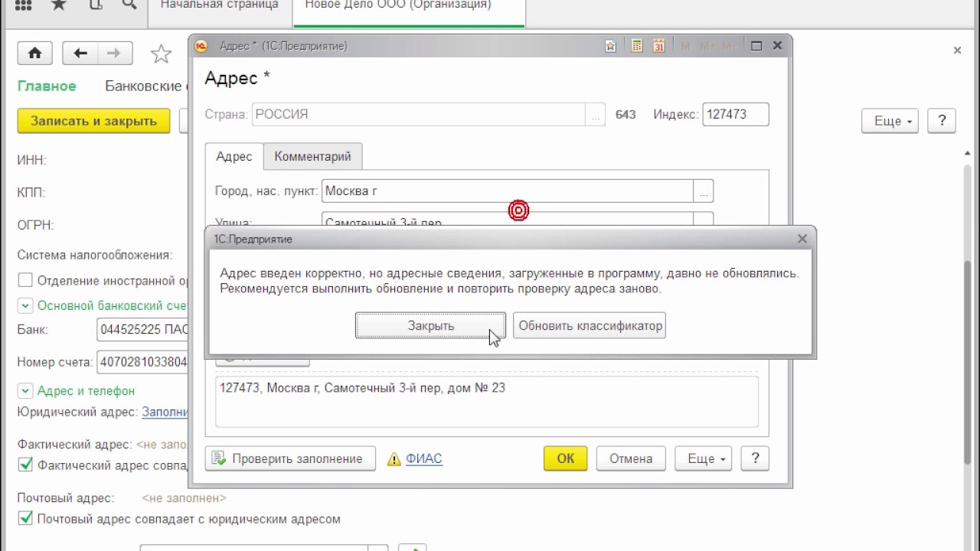The image size is (980, 551).
Task: Open city selection ellipsis button
Action: coord(704,191)
